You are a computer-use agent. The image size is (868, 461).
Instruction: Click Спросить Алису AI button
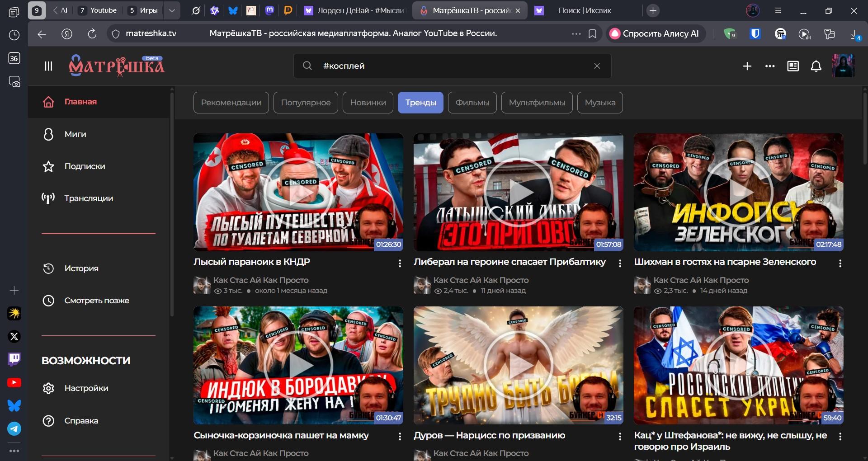[x=655, y=34]
